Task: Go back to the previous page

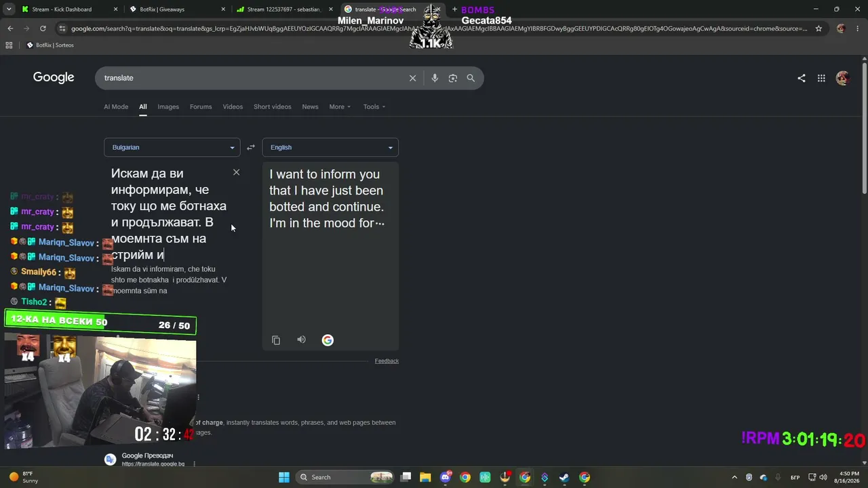Action: click(10, 28)
